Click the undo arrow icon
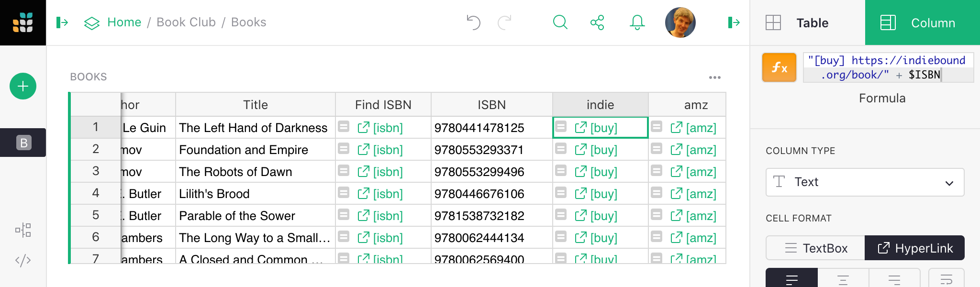Viewport: 980px width, 287px height. click(x=473, y=22)
